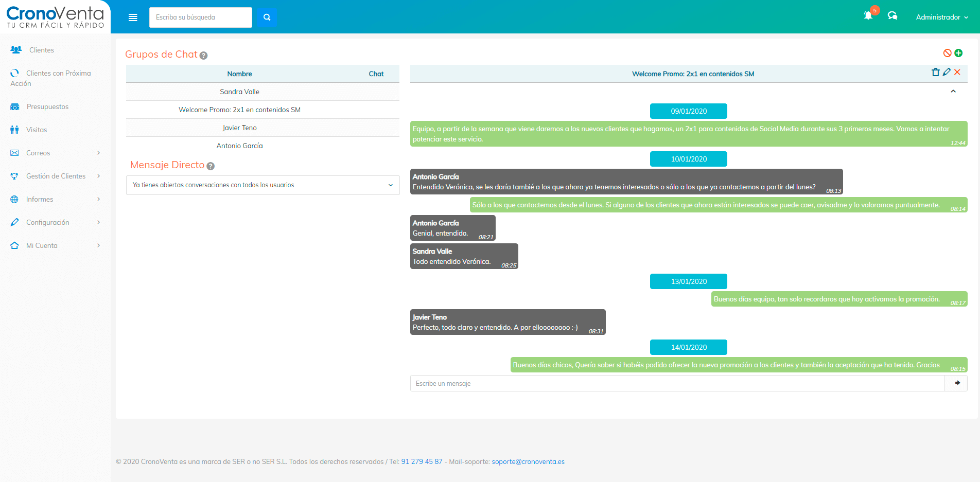Select Welcome Promo chat group row
Screen dimensions: 980x482
click(x=262, y=110)
